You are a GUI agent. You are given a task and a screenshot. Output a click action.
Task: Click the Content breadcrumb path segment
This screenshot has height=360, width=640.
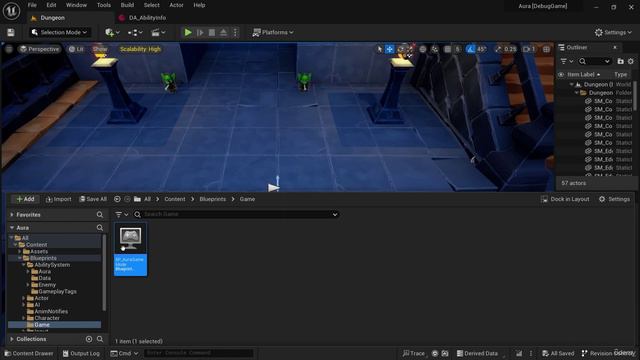[175, 199]
